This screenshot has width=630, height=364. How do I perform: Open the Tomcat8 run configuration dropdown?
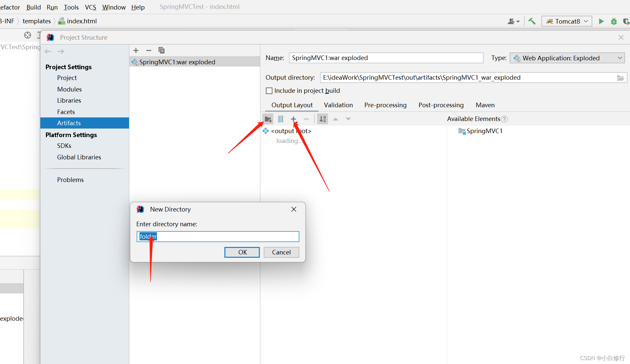pos(567,21)
